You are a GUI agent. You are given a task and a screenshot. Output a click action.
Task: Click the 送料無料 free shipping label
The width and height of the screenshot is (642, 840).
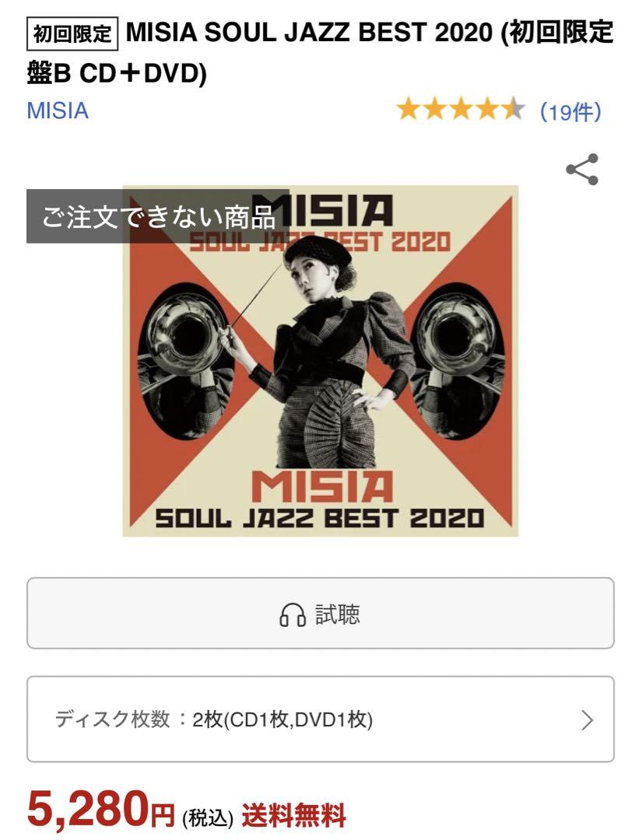[x=293, y=816]
